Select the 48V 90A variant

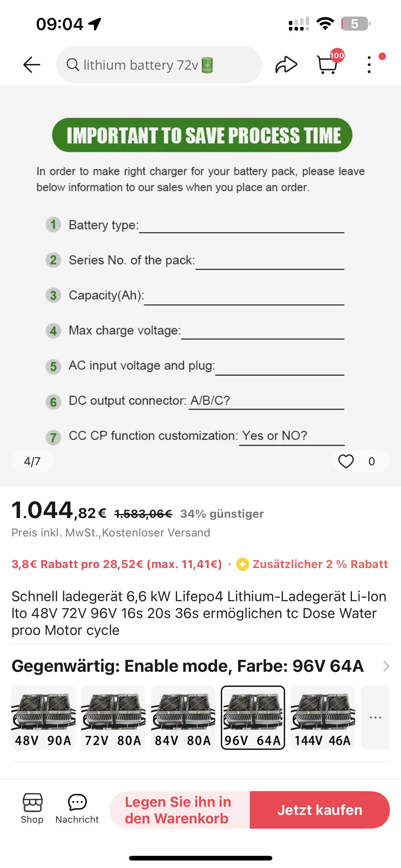pos(43,718)
